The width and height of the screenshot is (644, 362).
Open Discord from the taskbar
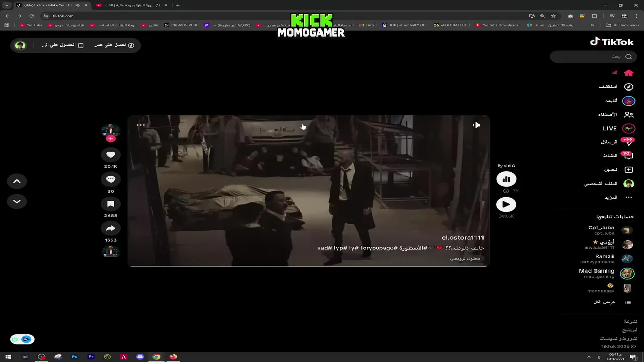tap(140, 357)
